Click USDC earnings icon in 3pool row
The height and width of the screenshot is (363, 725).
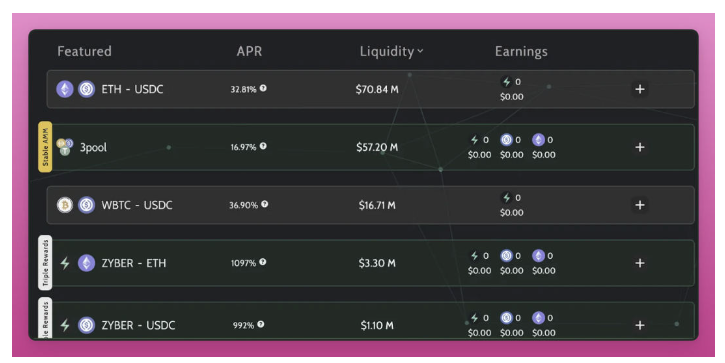506,140
